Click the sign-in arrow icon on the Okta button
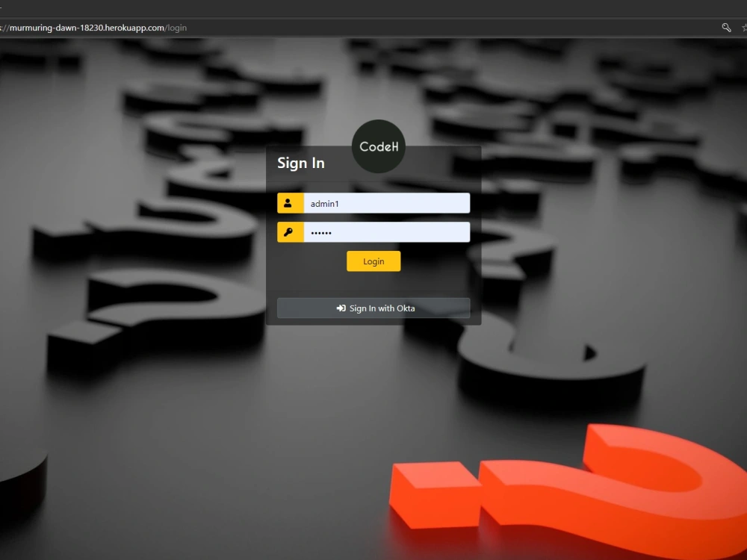This screenshot has height=560, width=747. (x=343, y=308)
